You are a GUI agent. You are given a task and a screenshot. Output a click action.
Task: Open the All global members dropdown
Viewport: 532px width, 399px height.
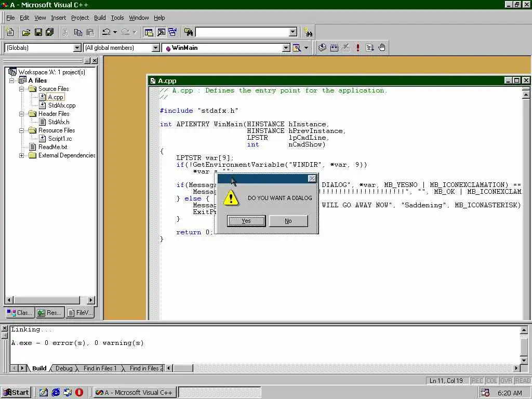[x=156, y=48]
